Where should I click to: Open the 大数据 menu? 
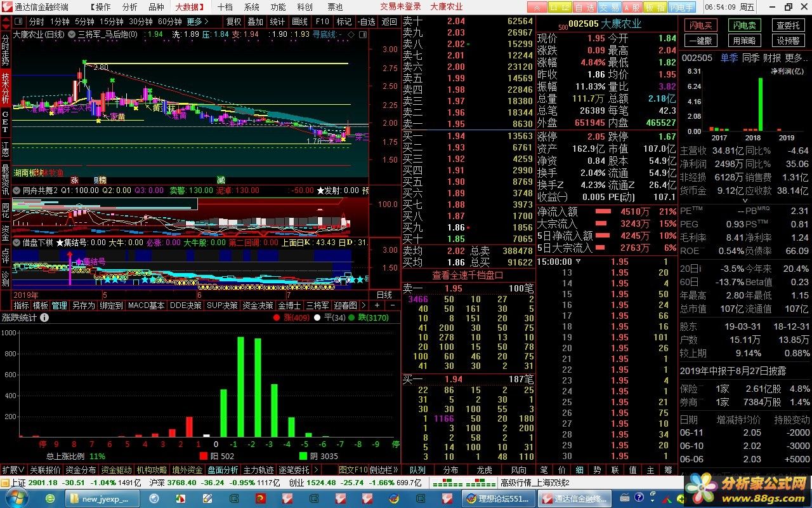pos(189,7)
